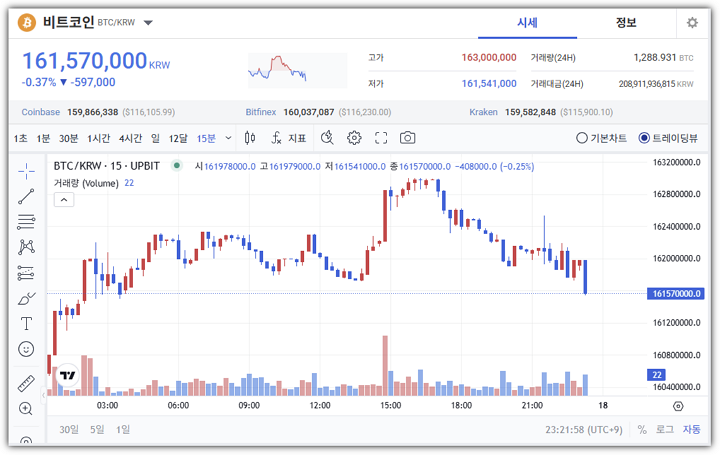Click the Bitcoin logo icon

pos(27,22)
